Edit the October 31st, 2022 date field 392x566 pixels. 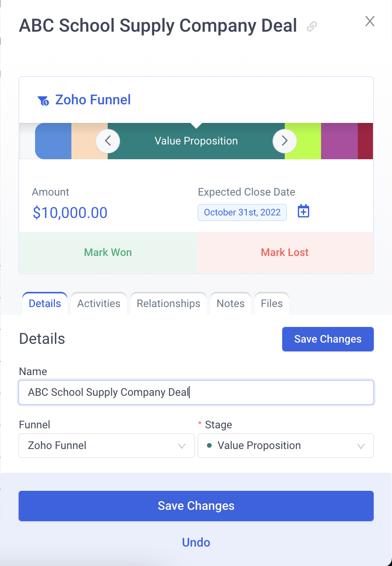(x=242, y=212)
